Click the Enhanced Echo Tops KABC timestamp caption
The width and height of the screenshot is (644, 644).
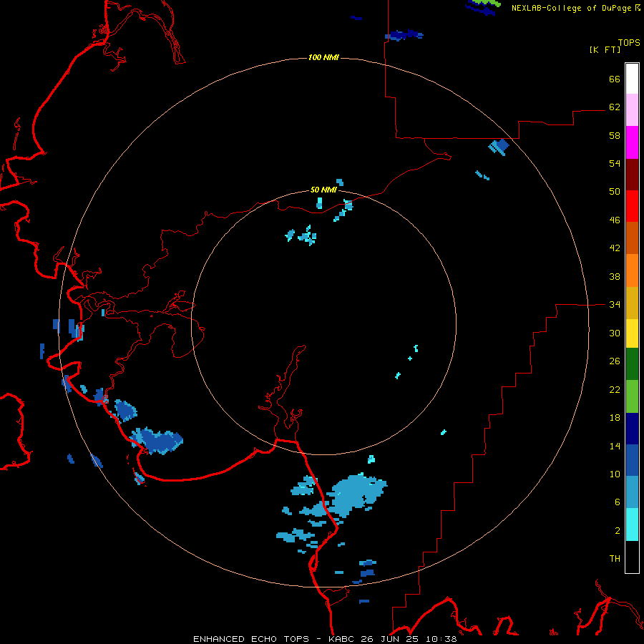coord(325,639)
